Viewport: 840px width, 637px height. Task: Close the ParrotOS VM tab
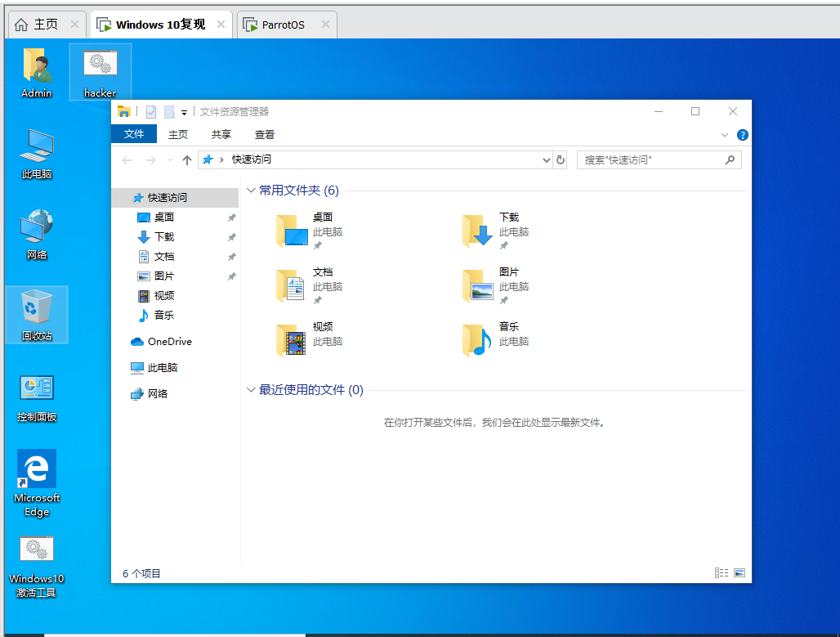click(x=325, y=25)
